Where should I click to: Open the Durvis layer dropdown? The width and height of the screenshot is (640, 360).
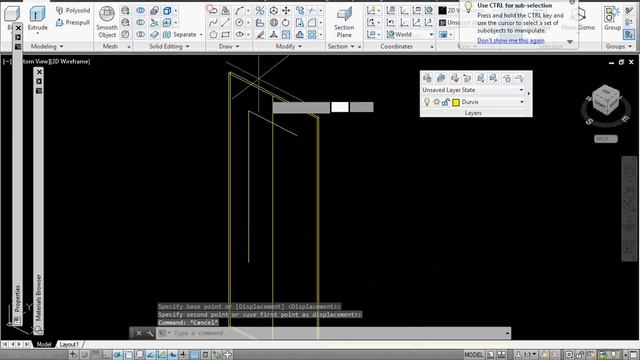pyautogui.click(x=522, y=102)
